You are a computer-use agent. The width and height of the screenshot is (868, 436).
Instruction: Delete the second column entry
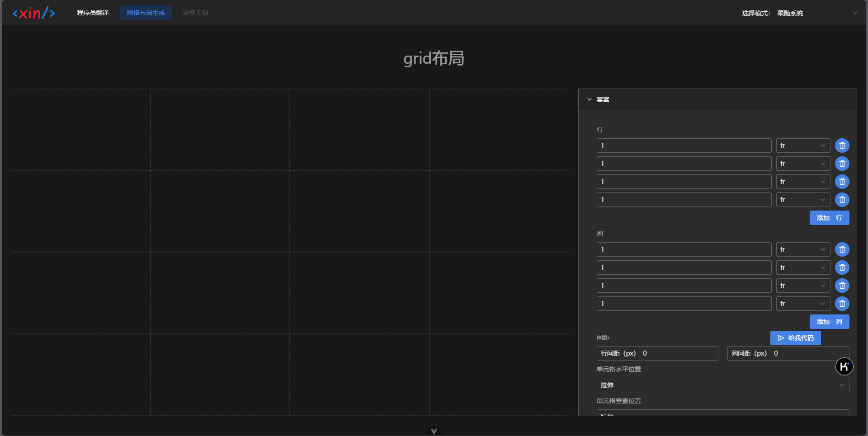pos(842,267)
